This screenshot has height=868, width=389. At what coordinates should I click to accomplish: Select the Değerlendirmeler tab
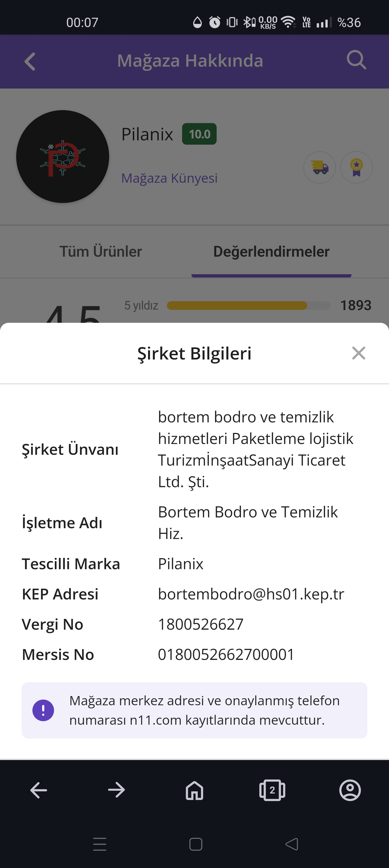pyautogui.click(x=271, y=252)
